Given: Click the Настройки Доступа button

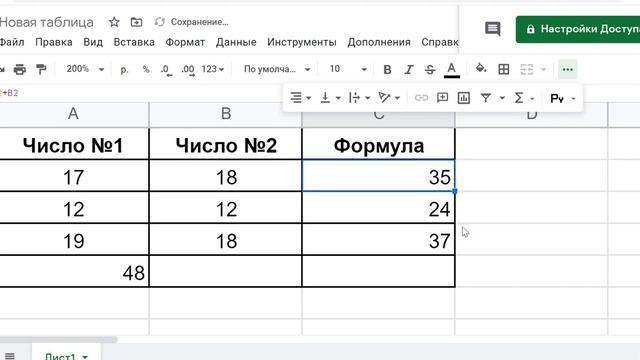Looking at the screenshot, I should (578, 29).
